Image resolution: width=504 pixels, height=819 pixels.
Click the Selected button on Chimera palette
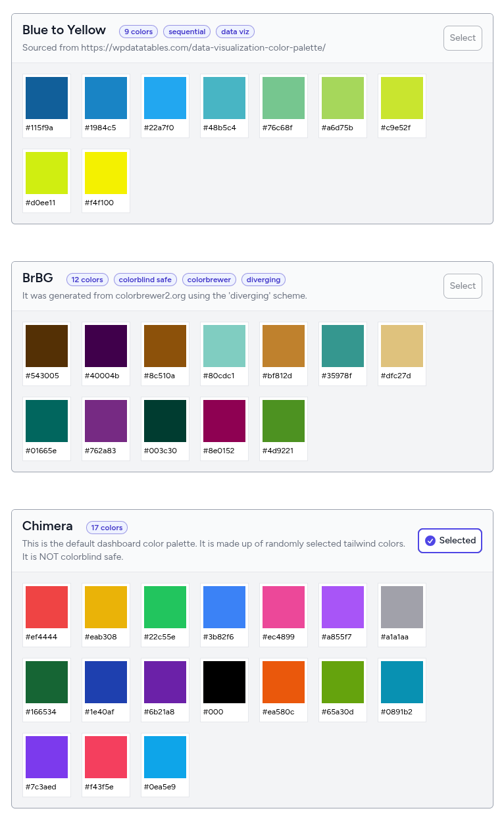pos(449,540)
